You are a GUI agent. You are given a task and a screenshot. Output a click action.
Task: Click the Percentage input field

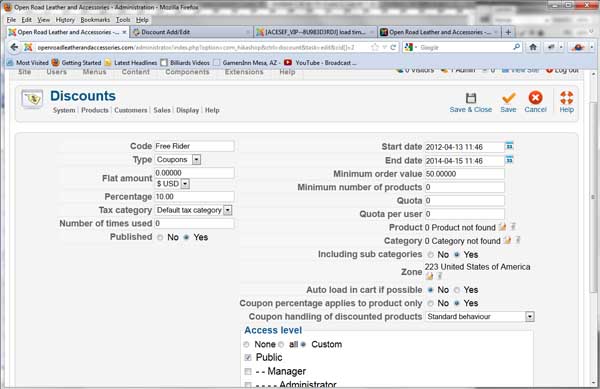[x=194, y=197]
